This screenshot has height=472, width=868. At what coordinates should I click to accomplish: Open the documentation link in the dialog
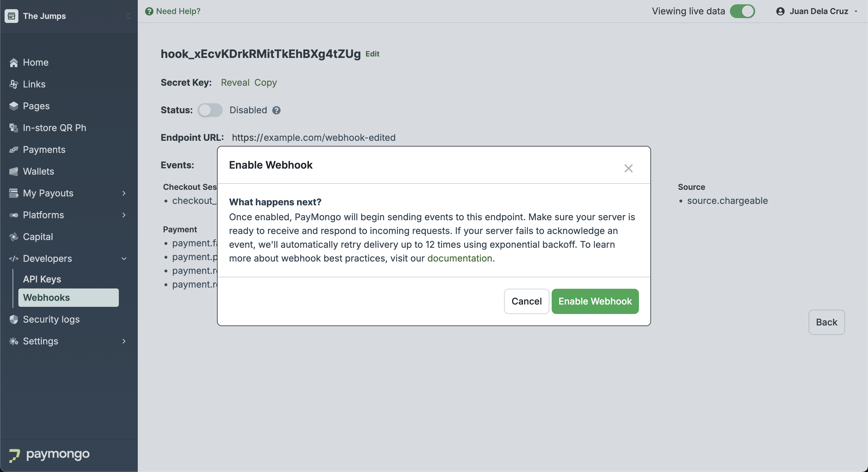460,258
